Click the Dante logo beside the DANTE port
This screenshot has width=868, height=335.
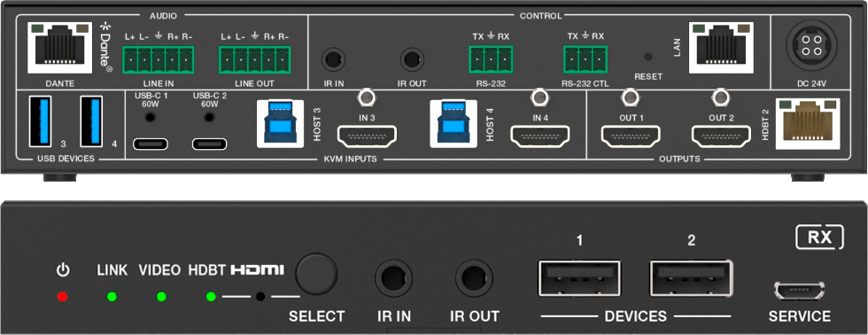(105, 46)
